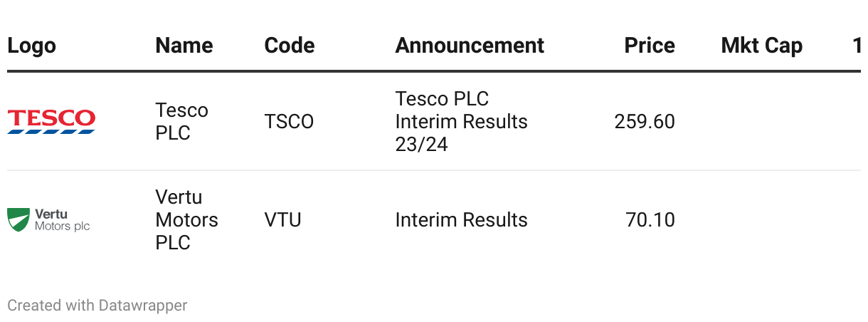Screen dimensions: 868x322
Task: Click empty Mkt Cap cell for Tesco
Action: point(761,122)
